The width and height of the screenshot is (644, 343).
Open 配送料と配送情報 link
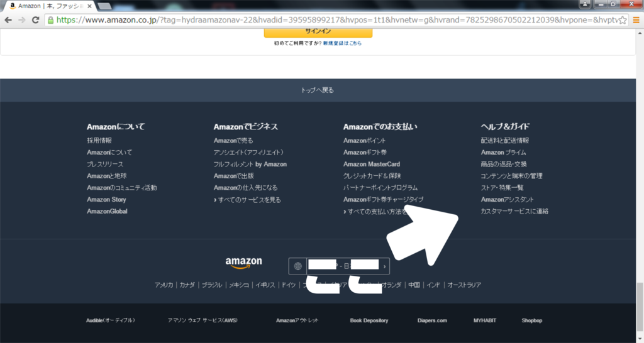(505, 140)
